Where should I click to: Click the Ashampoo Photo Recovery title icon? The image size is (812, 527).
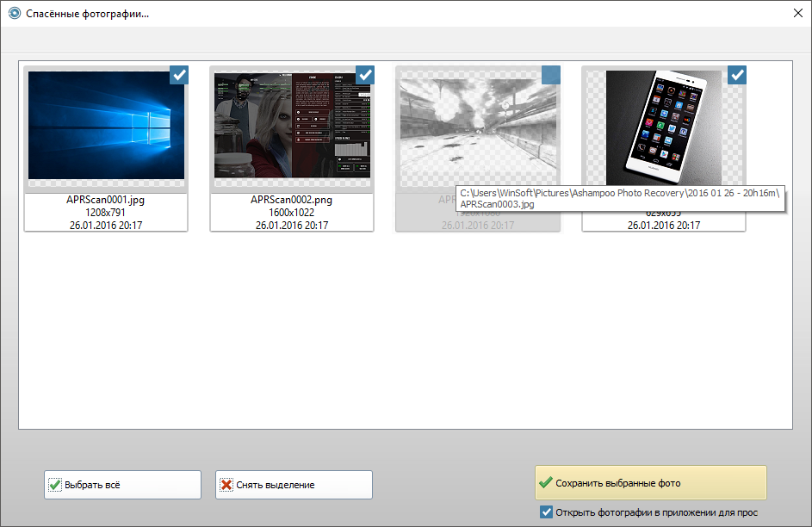[15, 13]
